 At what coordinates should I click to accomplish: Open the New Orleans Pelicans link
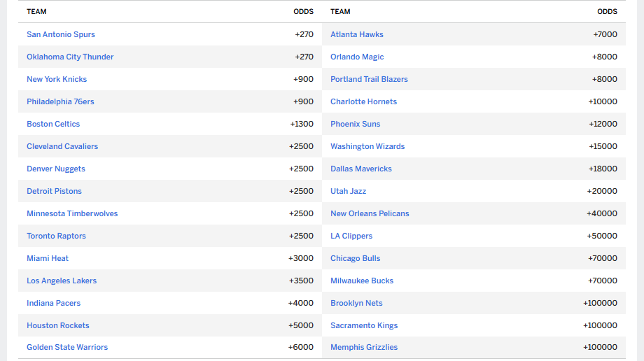click(370, 213)
